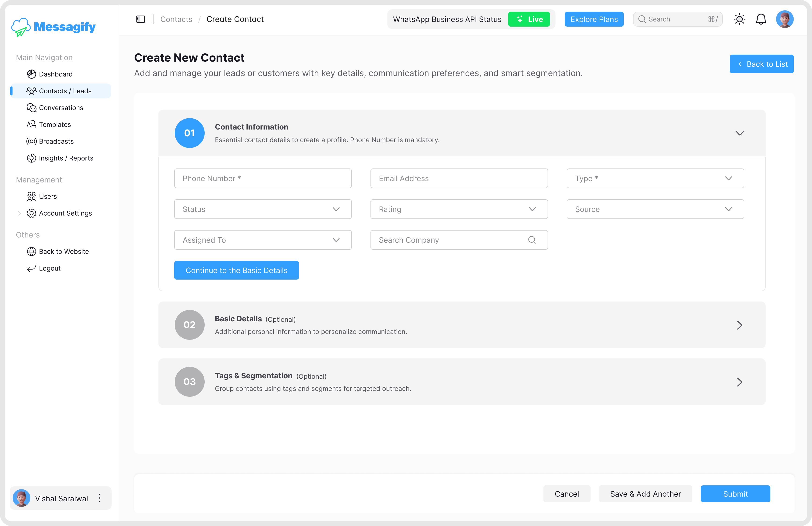Toggle the sidebar collapse icon
The width and height of the screenshot is (812, 526).
[141, 19]
